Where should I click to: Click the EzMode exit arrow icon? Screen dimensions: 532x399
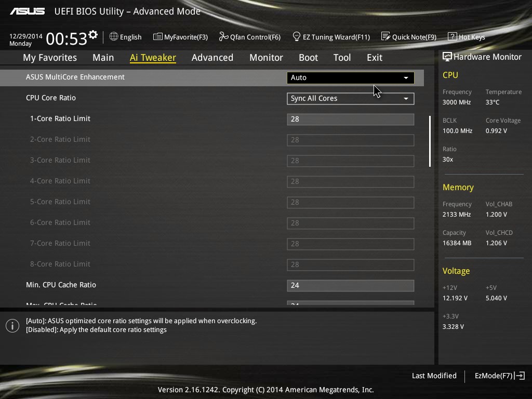pyautogui.click(x=520, y=376)
